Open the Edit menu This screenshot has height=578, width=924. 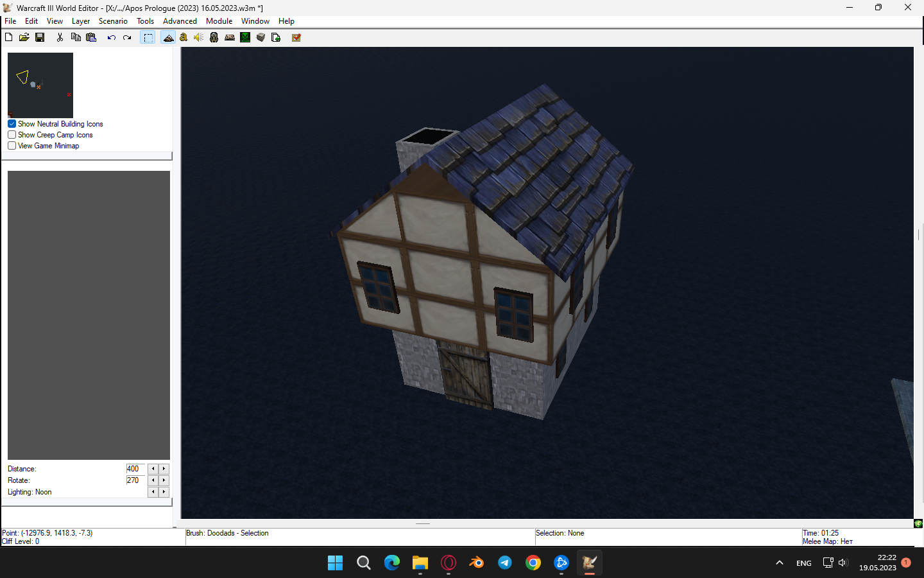click(31, 21)
